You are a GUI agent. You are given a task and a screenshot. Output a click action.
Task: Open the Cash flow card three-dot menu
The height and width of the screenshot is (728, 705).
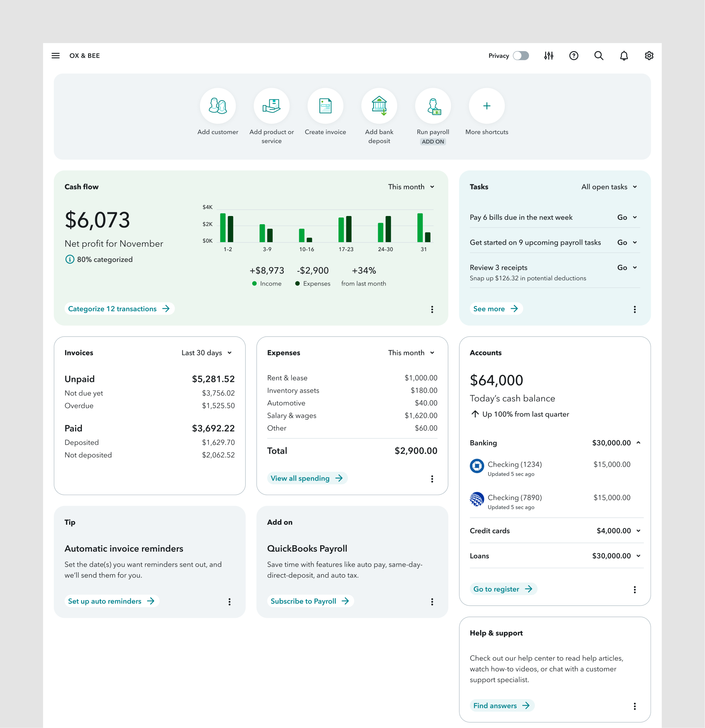click(432, 309)
